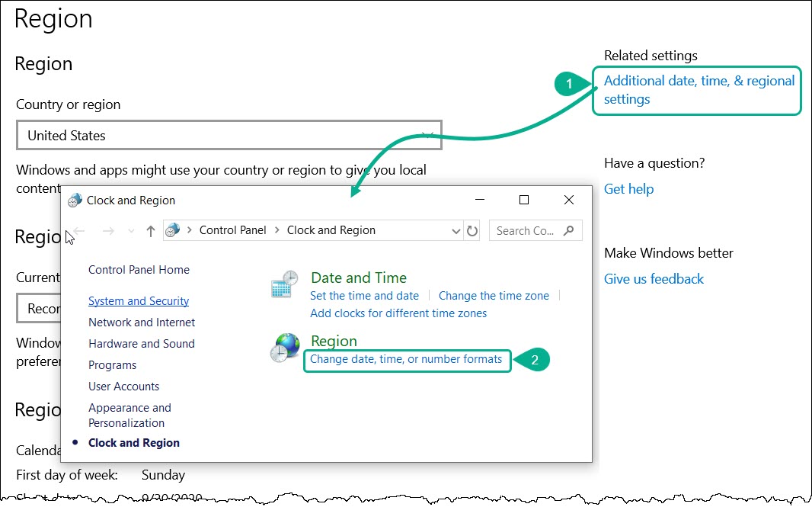Click the Make Windows better text
The image size is (812, 507).
coord(669,253)
